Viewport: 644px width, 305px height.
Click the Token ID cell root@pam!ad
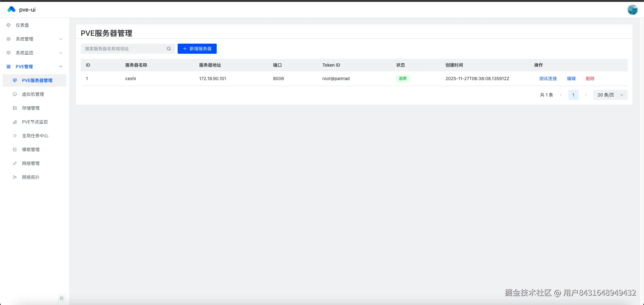[336, 79]
